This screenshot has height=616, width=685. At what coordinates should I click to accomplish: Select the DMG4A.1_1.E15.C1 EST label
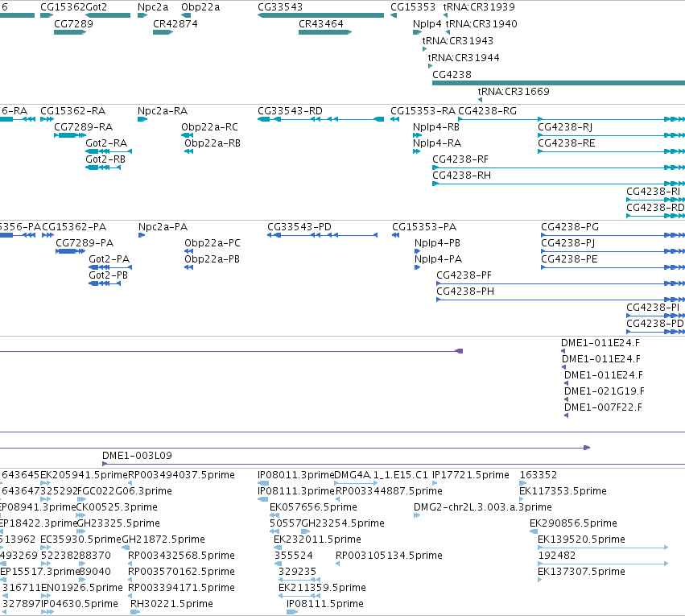tap(381, 475)
